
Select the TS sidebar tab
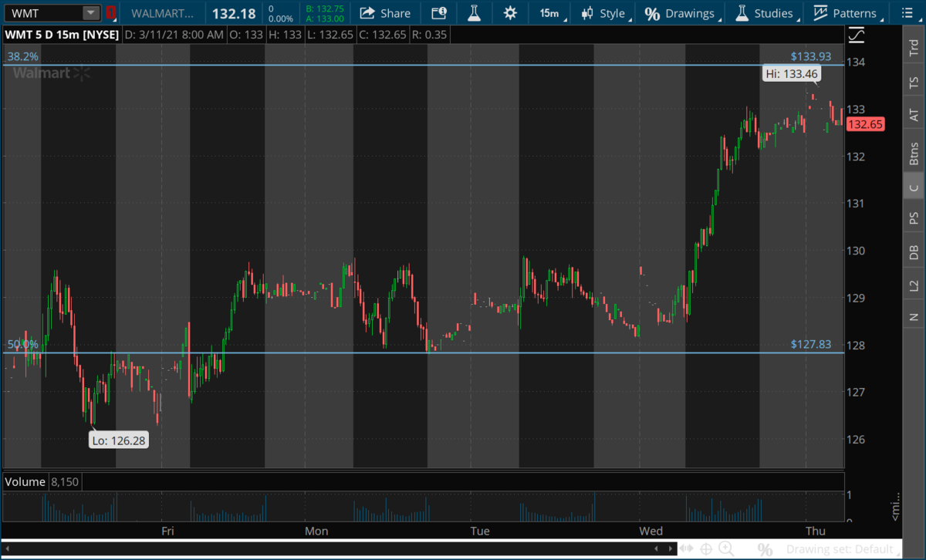tap(914, 82)
